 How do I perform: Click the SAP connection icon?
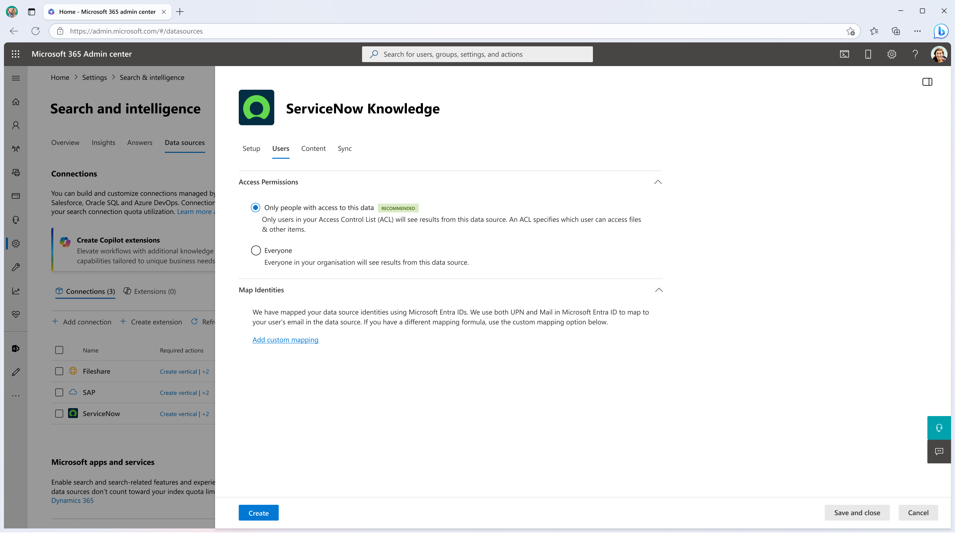(73, 391)
